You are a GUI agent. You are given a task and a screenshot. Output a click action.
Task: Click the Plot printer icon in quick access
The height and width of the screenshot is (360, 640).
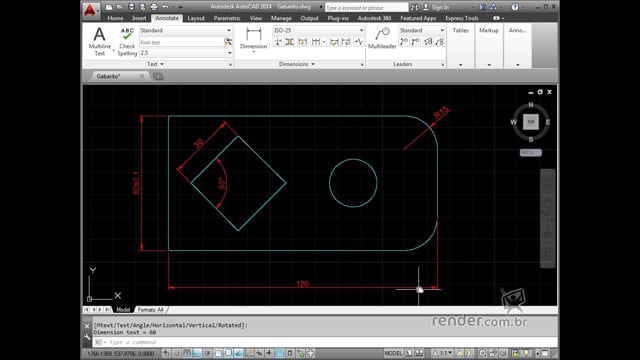tap(154, 7)
